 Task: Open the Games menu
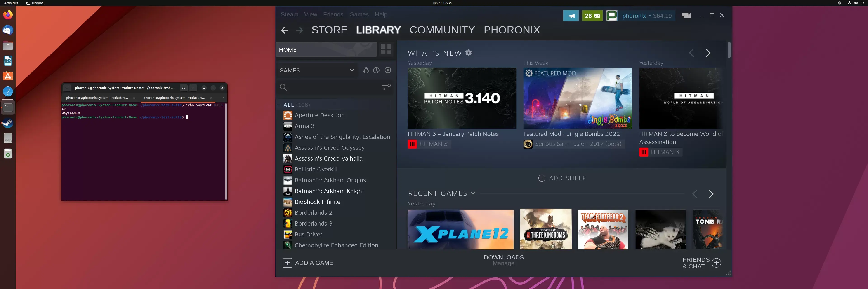coord(359,14)
